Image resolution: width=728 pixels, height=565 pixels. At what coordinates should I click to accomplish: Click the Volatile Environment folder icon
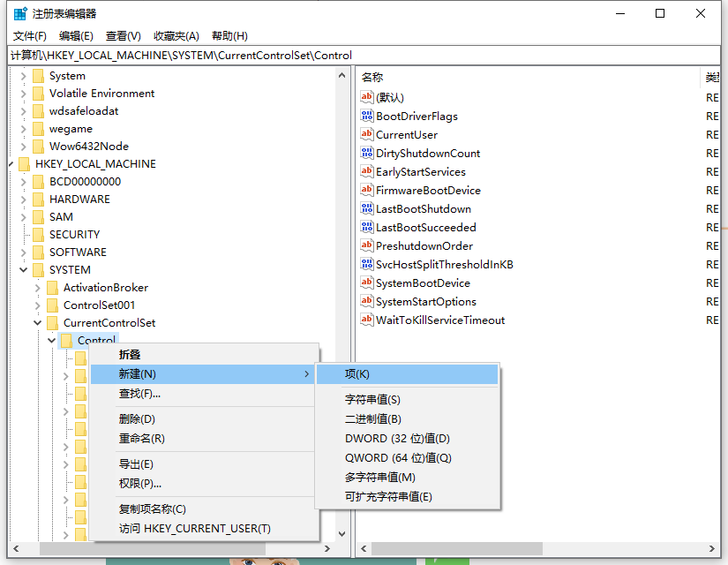point(39,94)
